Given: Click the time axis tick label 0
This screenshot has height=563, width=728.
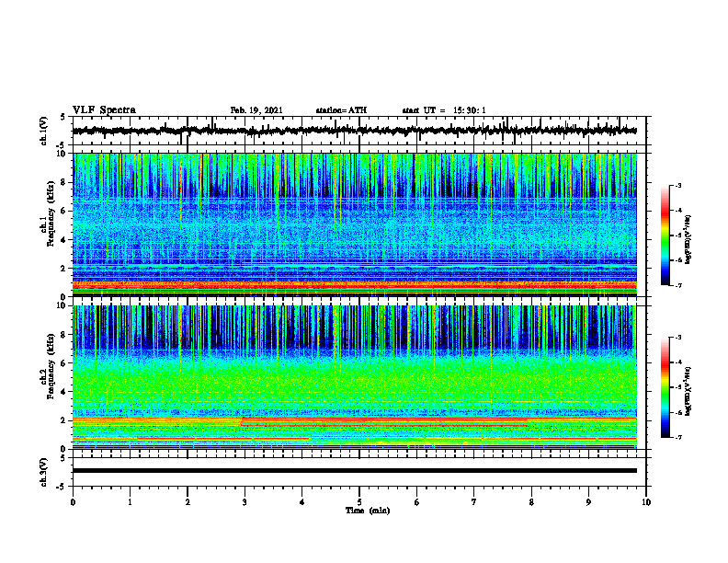Looking at the screenshot, I should click(x=73, y=502).
